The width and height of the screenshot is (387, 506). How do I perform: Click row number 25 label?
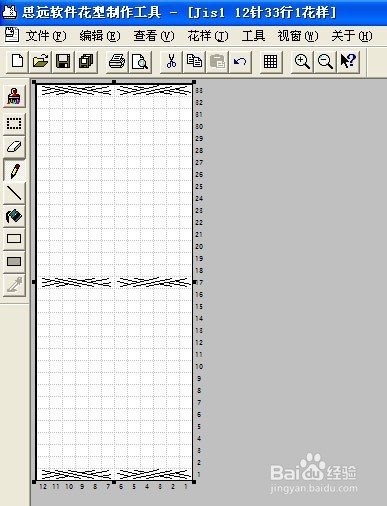pos(199,187)
